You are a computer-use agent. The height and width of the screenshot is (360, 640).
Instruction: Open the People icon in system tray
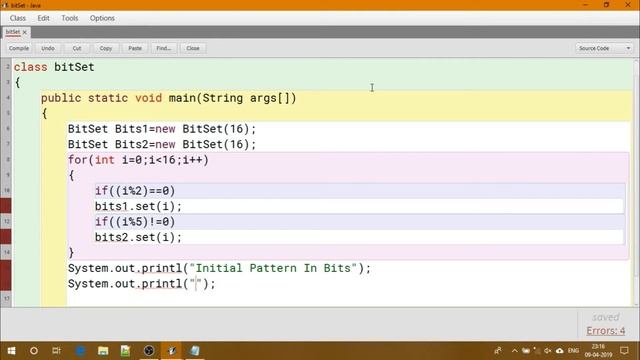point(498,351)
